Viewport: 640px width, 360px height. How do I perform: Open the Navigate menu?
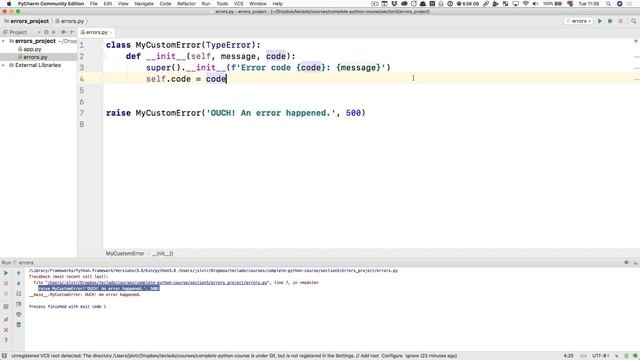(144, 4)
